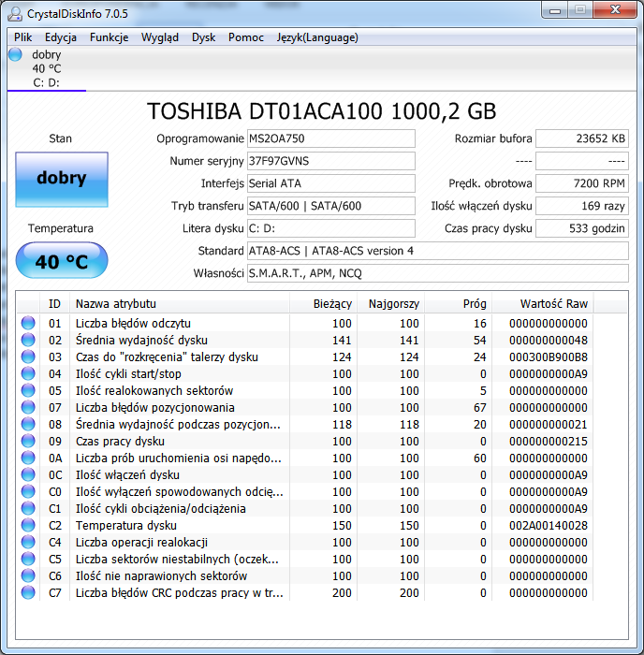Click the Najgorszy column header
The image size is (644, 655).
[x=390, y=304]
